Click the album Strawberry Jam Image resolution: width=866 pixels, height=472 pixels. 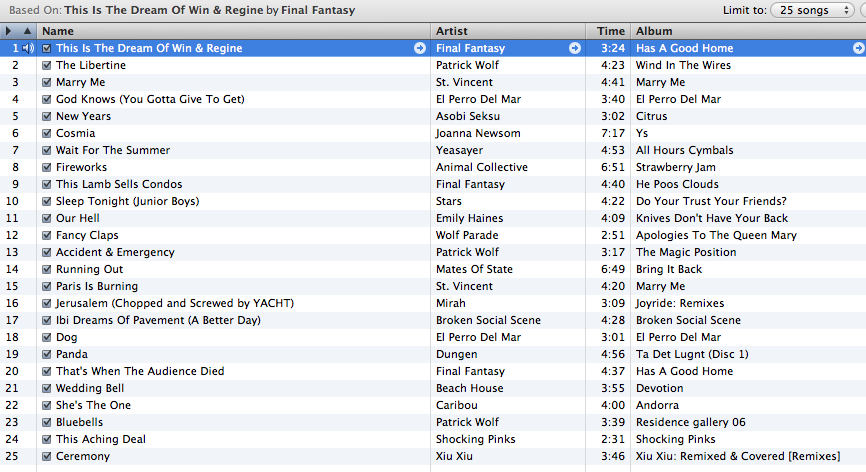pos(675,167)
